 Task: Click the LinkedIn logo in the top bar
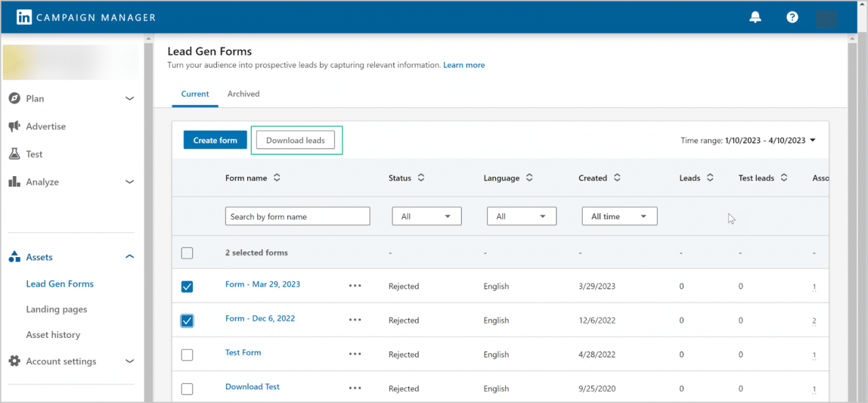[24, 16]
